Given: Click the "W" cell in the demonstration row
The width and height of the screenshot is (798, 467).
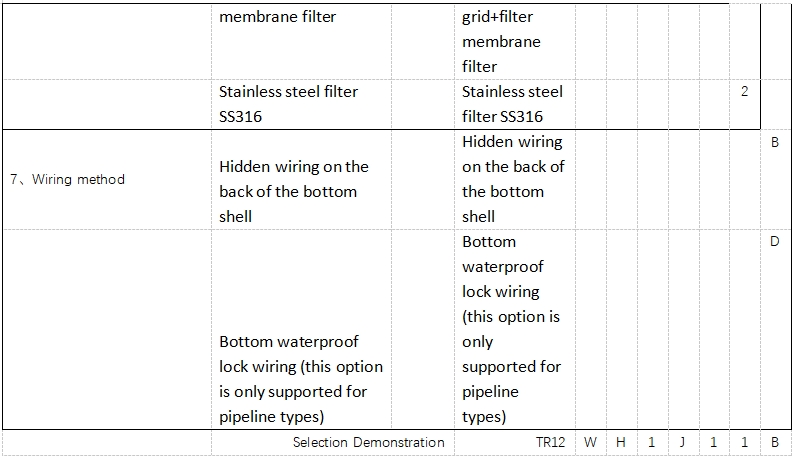Looking at the screenshot, I should coord(591,442).
